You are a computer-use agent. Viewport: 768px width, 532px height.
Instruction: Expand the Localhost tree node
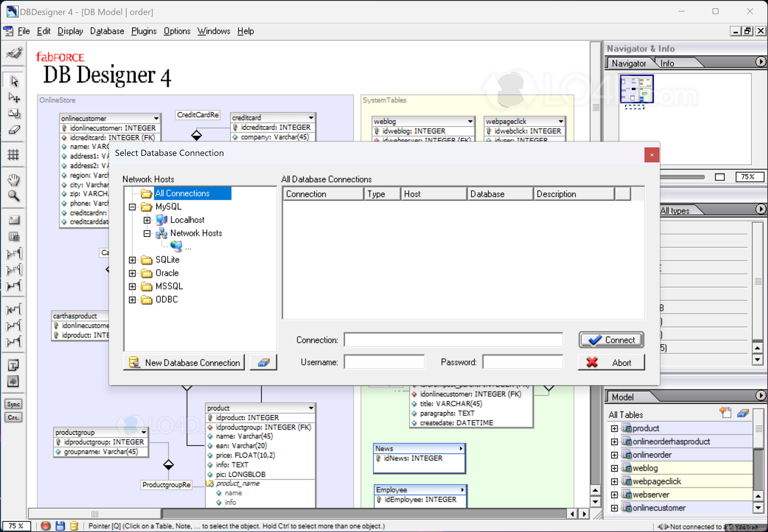tap(147, 220)
